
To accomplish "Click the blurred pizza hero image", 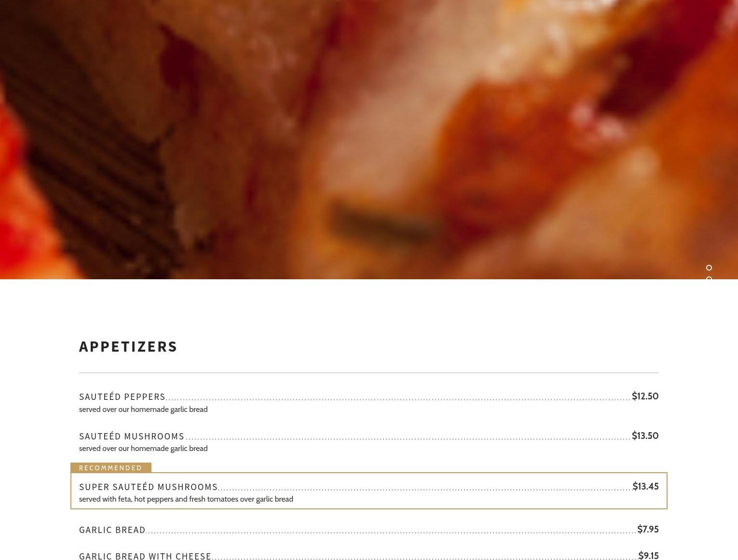I will pyautogui.click(x=369, y=139).
